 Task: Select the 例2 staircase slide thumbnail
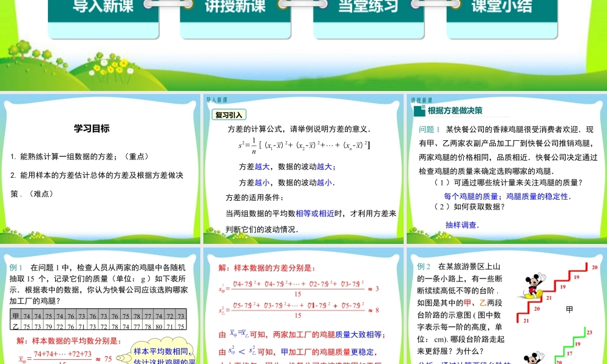(x=505, y=306)
